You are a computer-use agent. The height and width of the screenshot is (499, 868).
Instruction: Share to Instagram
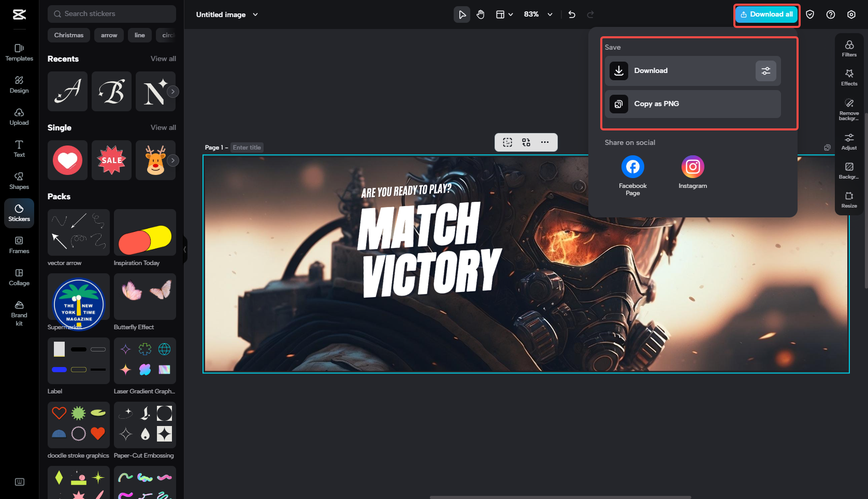[x=693, y=172]
